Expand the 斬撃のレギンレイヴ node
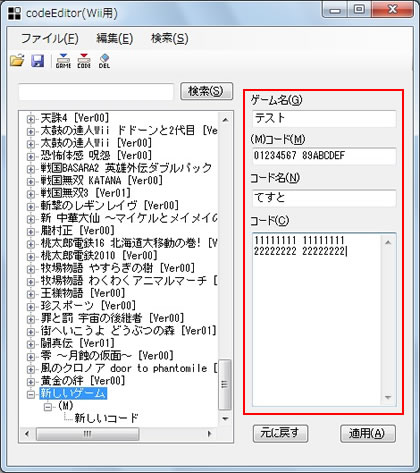Screen dimensions: 420x473 click(x=31, y=206)
